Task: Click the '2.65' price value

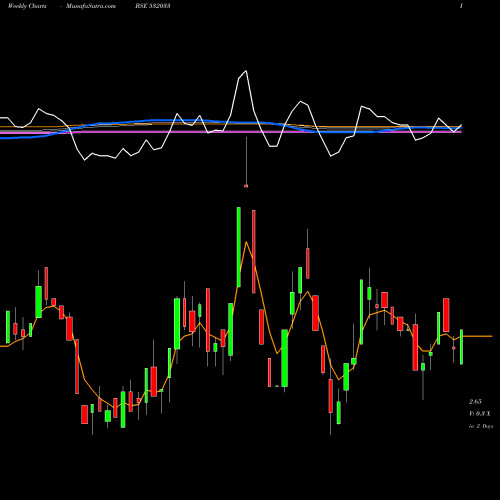Action: (x=475, y=401)
